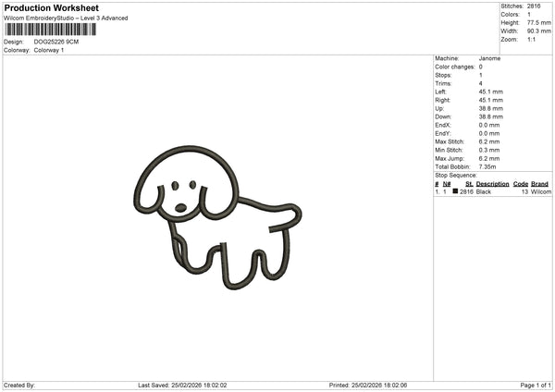
Task: Select the Brand column header
Action: pyautogui.click(x=539, y=184)
